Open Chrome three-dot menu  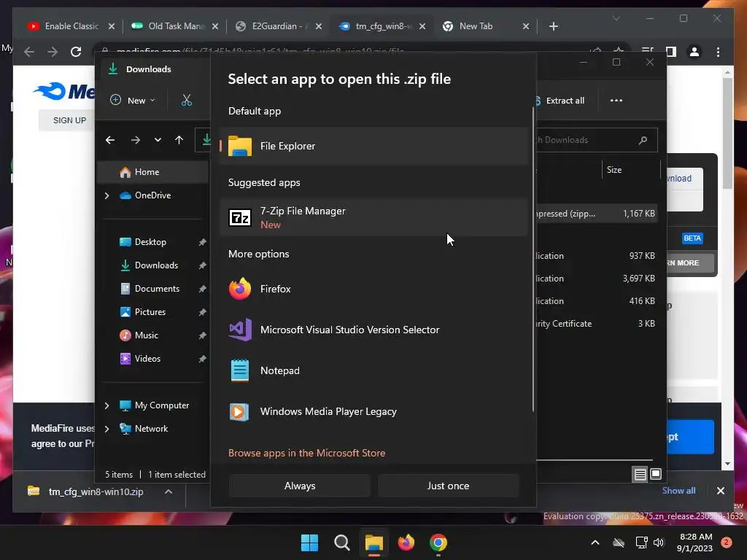click(718, 52)
